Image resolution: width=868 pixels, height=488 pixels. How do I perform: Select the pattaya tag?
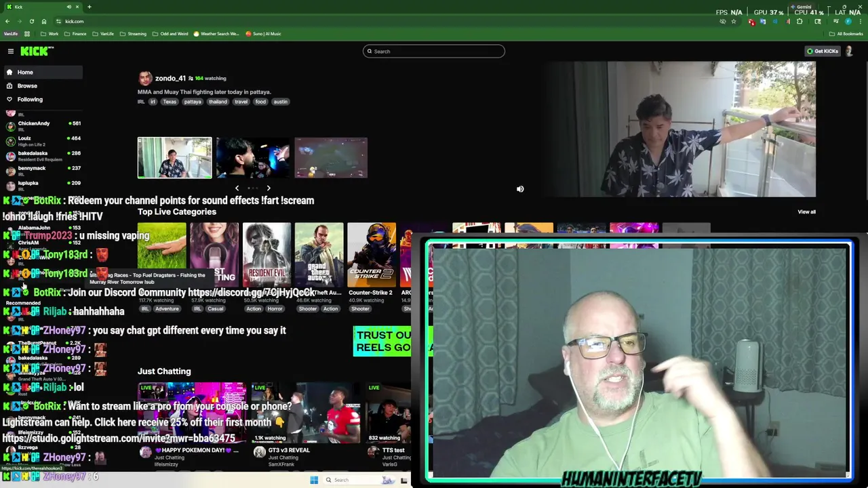[x=193, y=102]
